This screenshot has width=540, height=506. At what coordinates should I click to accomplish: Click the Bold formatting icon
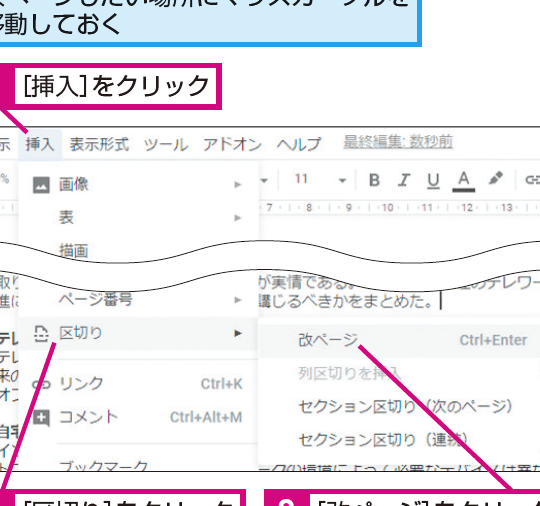[374, 180]
